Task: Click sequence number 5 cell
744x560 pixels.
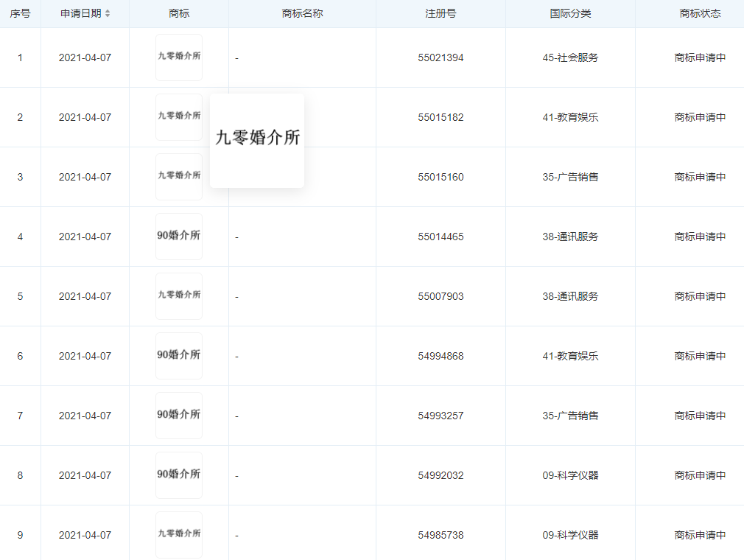Action: tap(20, 297)
